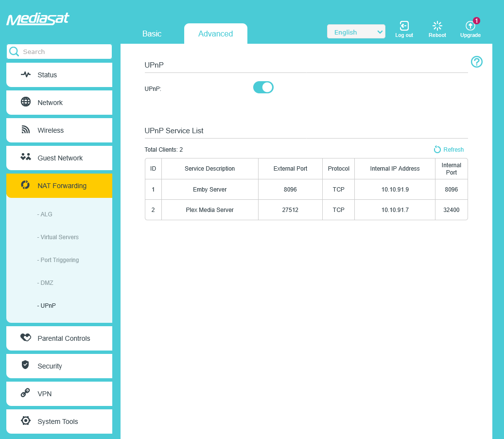Viewport: 504px width, 439px height.
Task: Select the Plex Media Server row
Action: coord(209,210)
